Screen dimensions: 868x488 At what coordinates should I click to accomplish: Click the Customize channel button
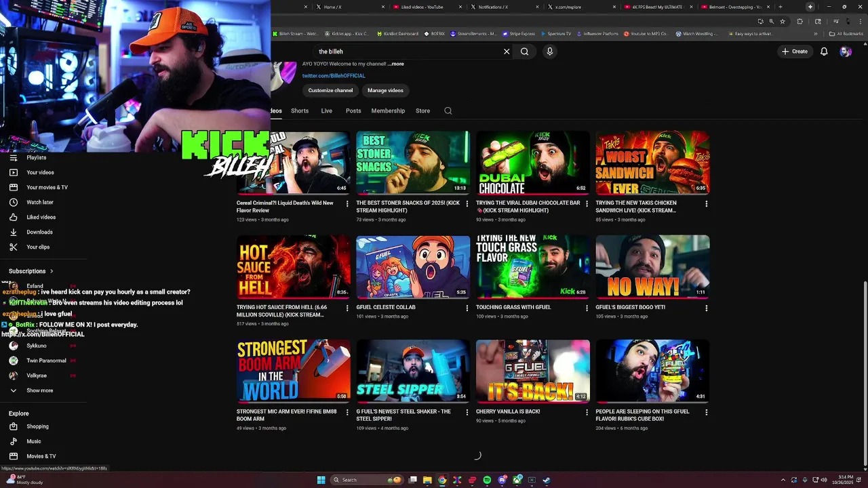(330, 90)
